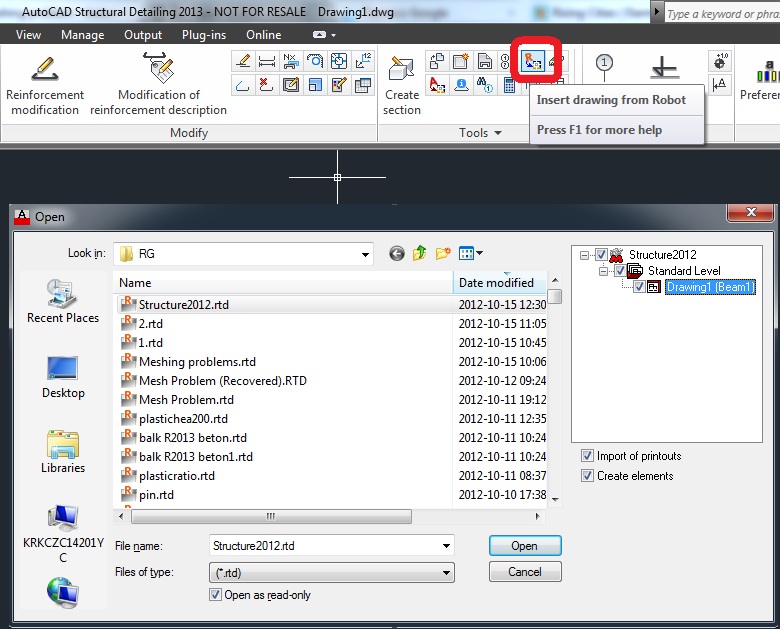Select file balk R2013 beton1.rtd
The width and height of the screenshot is (780, 629).
point(195,457)
